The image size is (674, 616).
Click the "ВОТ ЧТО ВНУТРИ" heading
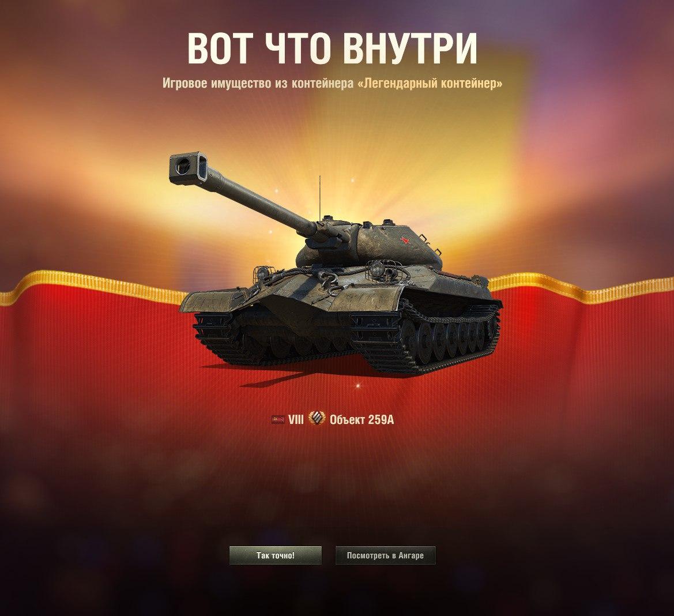[x=332, y=48]
